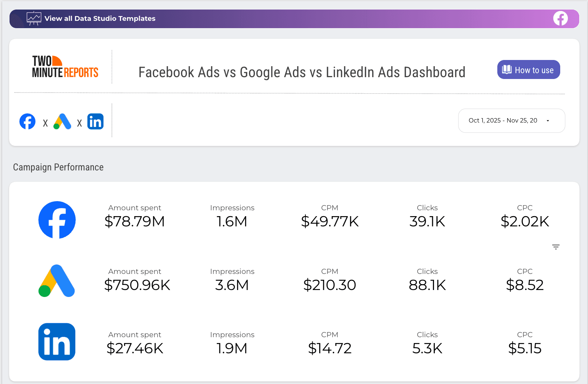Click the Facebook CPC $2.02K value
The height and width of the screenshot is (384, 588).
point(525,221)
